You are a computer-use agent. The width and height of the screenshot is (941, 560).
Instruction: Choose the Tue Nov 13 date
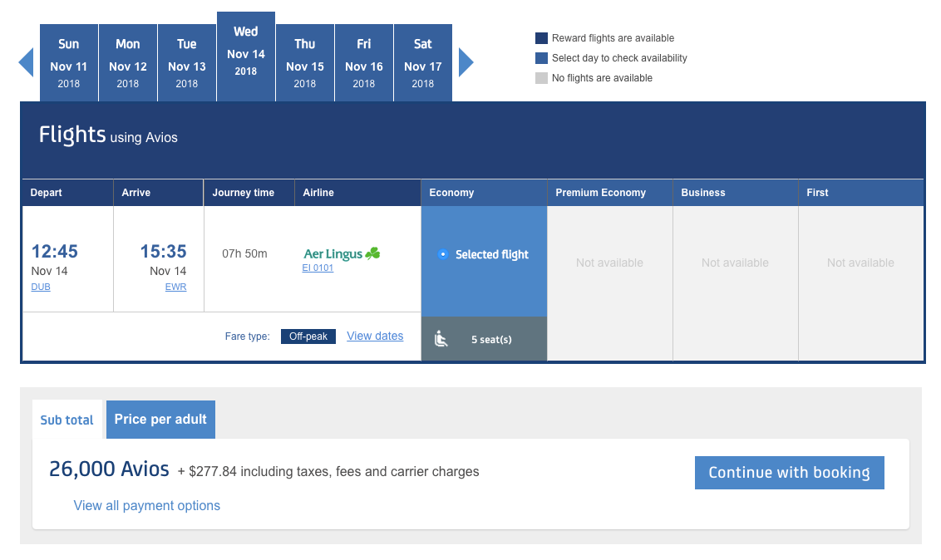coord(187,63)
